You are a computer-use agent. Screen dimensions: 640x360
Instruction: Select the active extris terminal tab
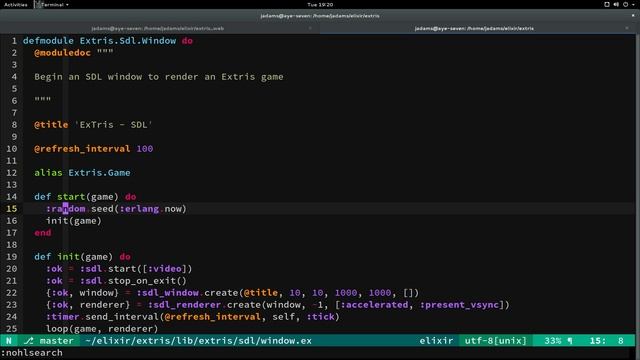474,28
